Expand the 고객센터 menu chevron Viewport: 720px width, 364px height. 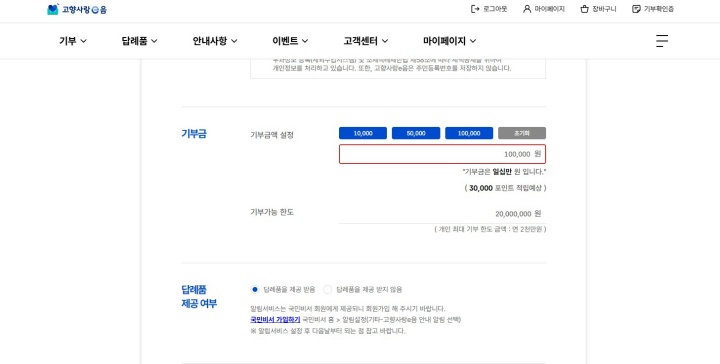tap(385, 41)
